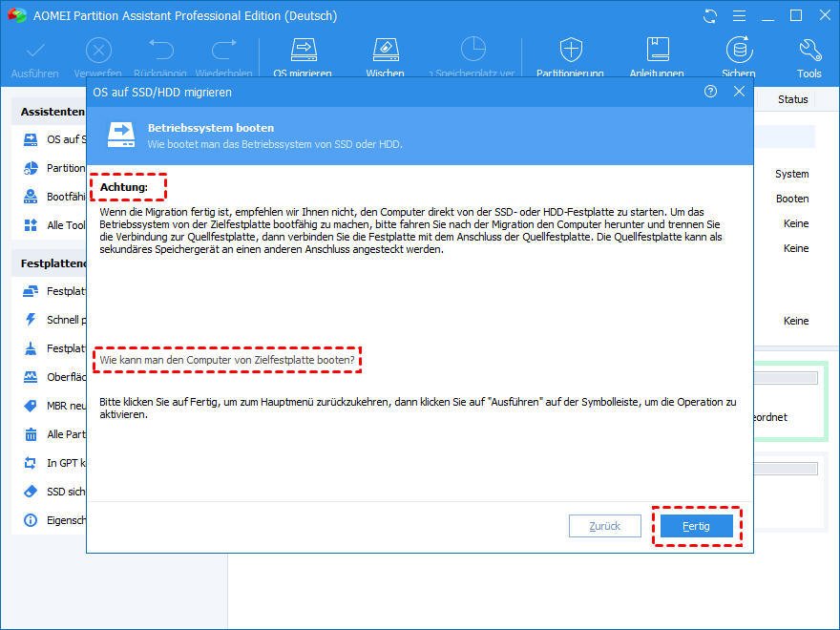Click the Festplattenoperationen section header
Screen dimensions: 840x630
coord(53,263)
